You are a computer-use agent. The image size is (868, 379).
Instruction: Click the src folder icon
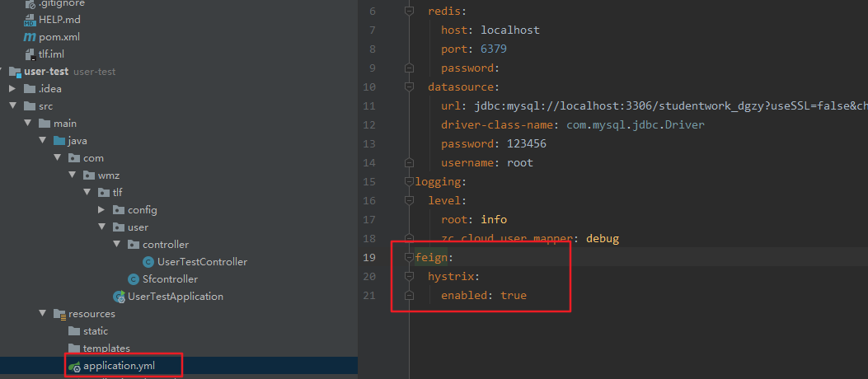click(x=30, y=105)
